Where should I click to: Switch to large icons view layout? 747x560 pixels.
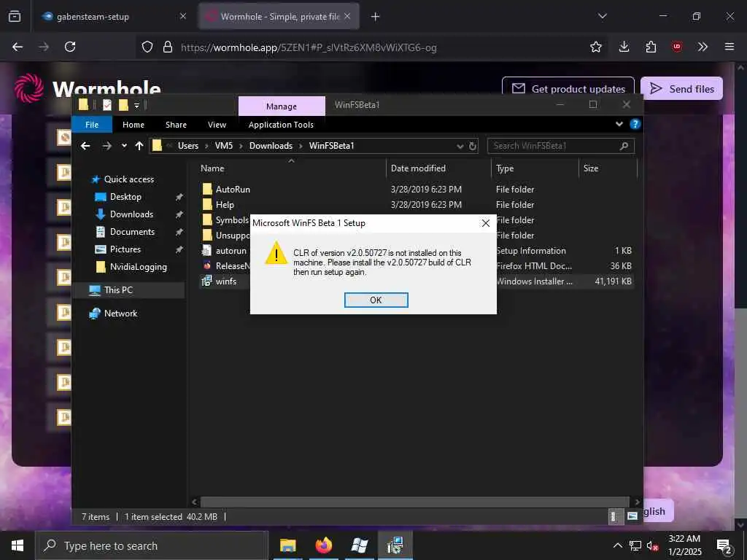point(632,516)
